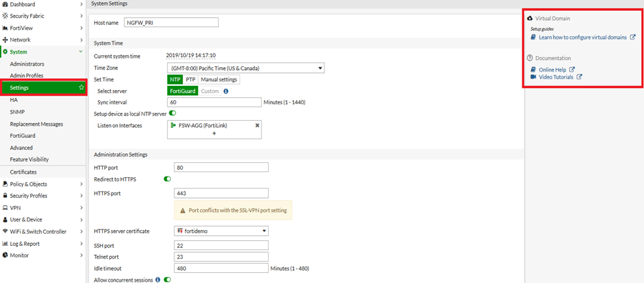Click the green System gear icon
This screenshot has width=644, height=283.
(5, 51)
